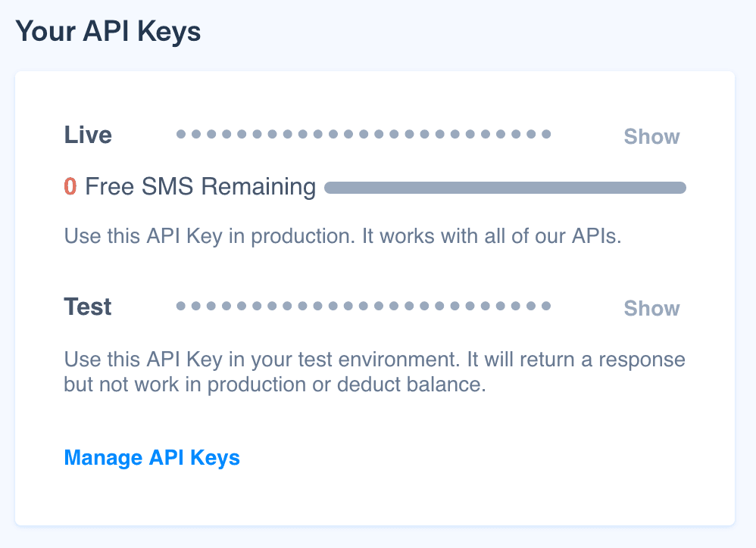Image resolution: width=756 pixels, height=548 pixels.
Task: Click the Live key label
Action: click(x=88, y=135)
